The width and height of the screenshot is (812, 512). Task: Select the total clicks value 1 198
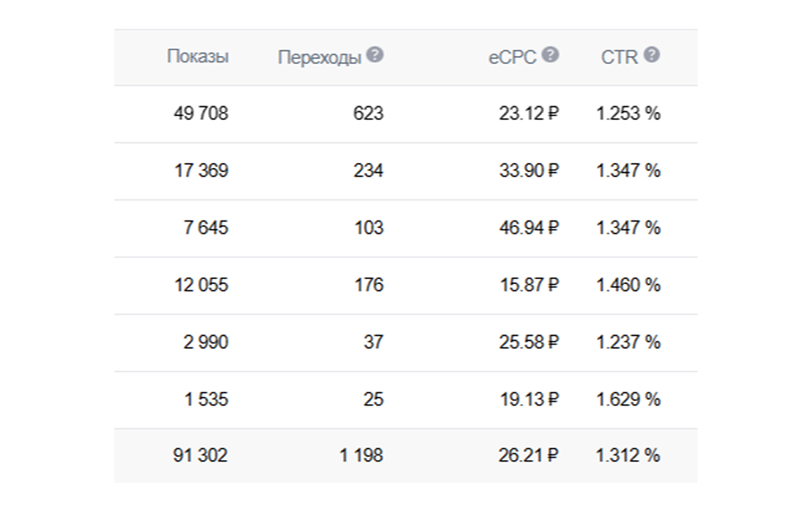361,456
